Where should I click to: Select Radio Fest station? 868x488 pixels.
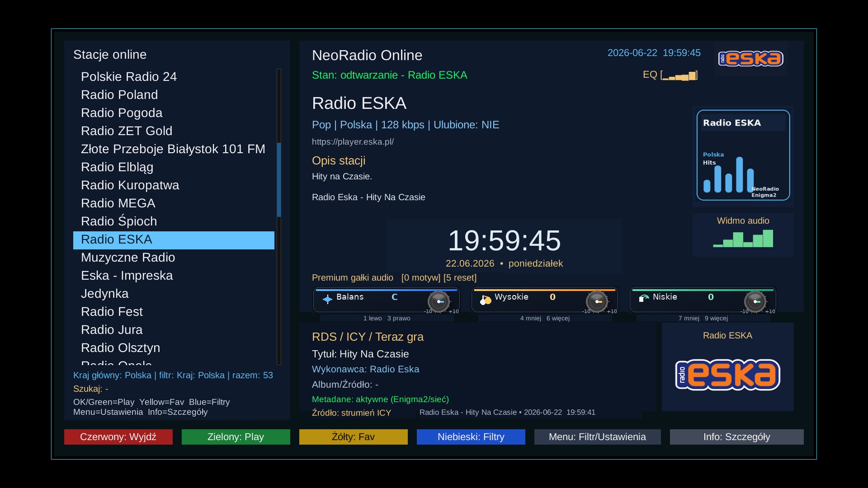tap(174, 312)
